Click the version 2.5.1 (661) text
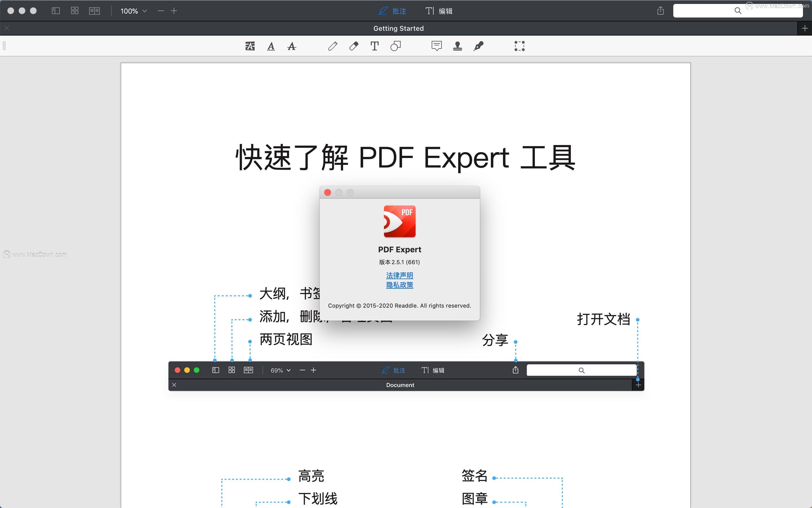This screenshot has width=812, height=508. click(x=399, y=262)
